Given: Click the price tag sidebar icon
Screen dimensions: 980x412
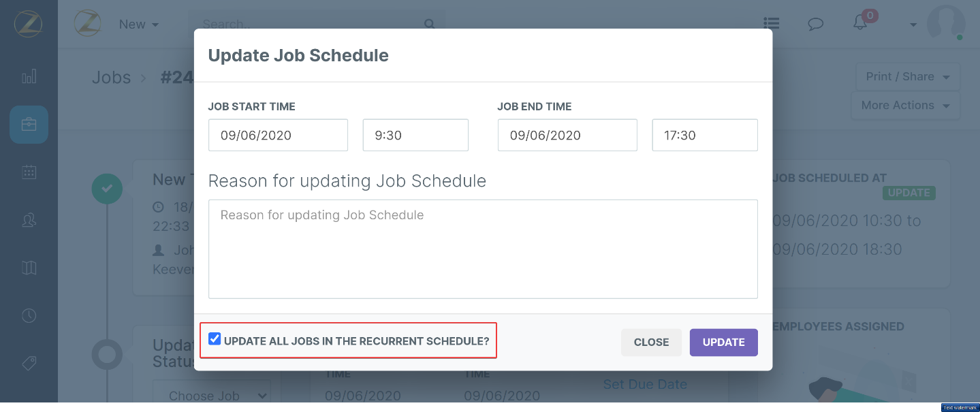Looking at the screenshot, I should [29, 363].
